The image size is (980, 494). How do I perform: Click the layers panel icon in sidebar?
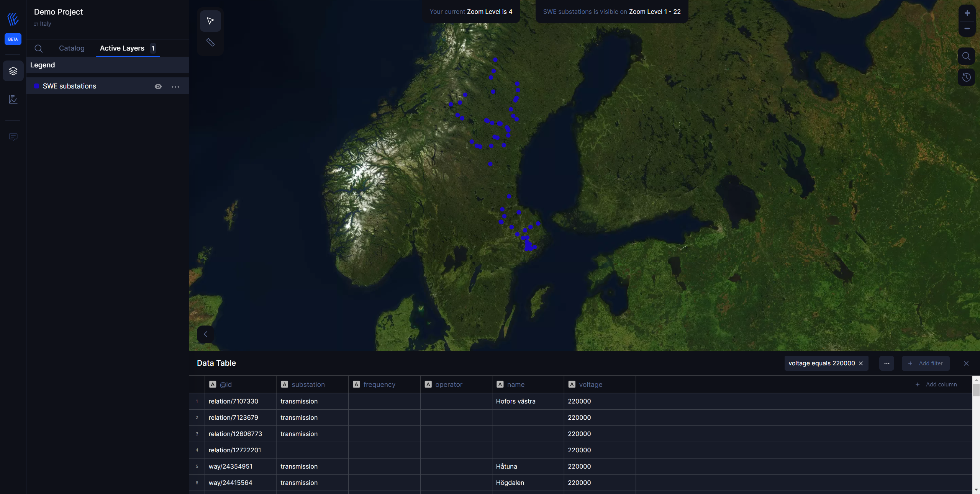13,70
